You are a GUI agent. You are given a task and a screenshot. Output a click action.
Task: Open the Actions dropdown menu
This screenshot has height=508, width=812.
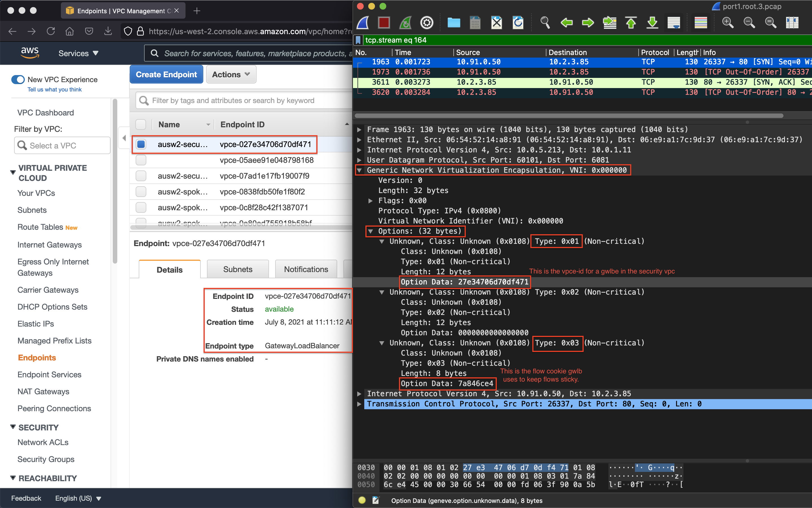coord(231,74)
